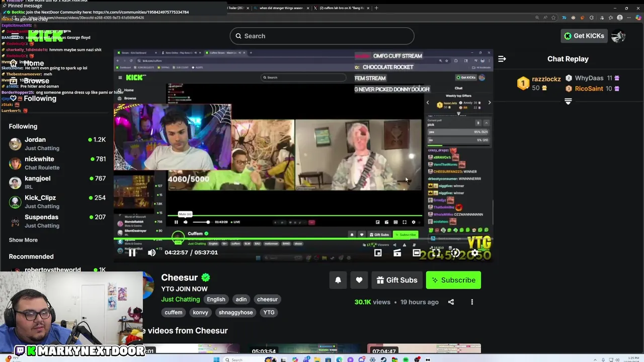Open Spotify from the taskbar

(x=406, y=359)
